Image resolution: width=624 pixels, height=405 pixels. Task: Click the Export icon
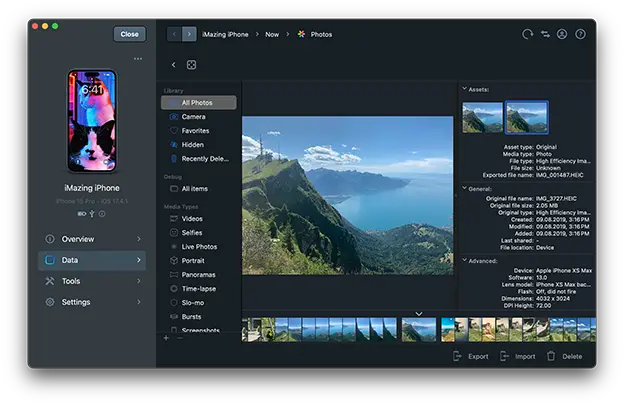click(x=457, y=356)
